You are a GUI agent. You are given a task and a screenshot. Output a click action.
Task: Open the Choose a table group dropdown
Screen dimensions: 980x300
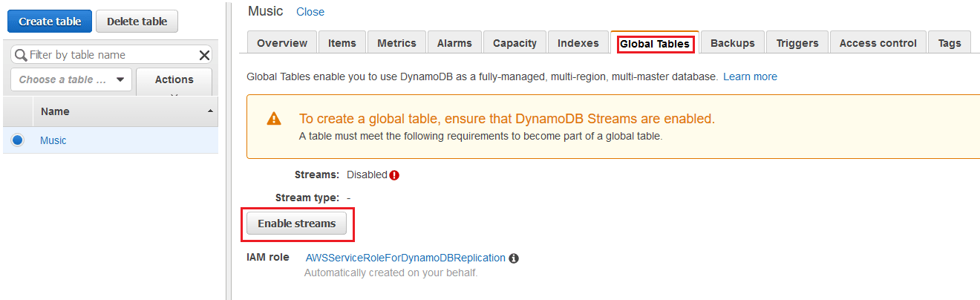71,79
